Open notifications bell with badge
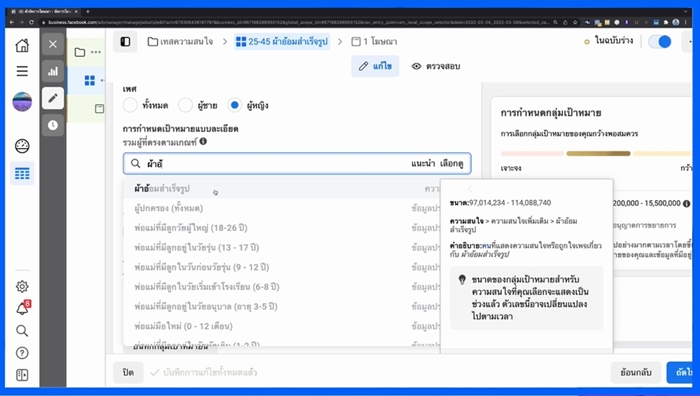This screenshot has height=396, width=700. click(22, 308)
